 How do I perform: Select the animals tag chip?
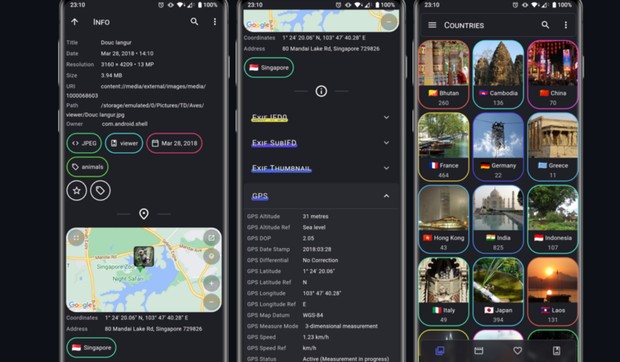[x=87, y=167]
